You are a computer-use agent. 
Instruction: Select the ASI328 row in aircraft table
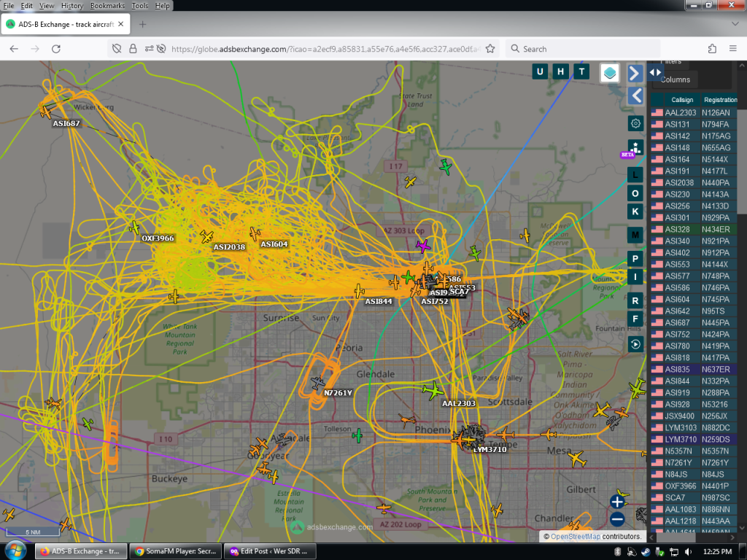pos(694,230)
